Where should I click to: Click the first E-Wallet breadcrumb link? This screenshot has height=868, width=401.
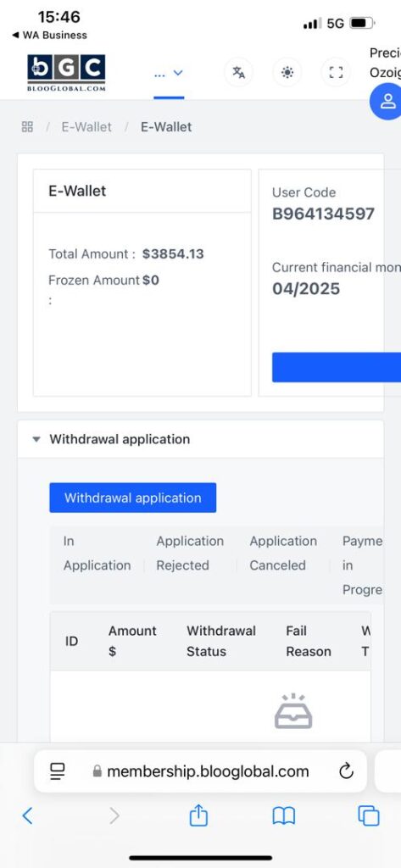pos(86,127)
